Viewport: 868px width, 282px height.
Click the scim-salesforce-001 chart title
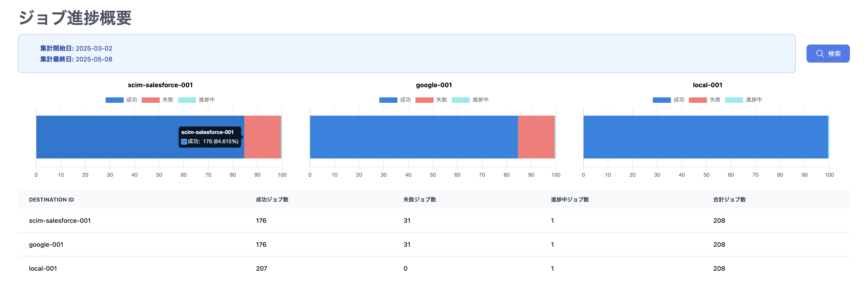click(x=160, y=85)
